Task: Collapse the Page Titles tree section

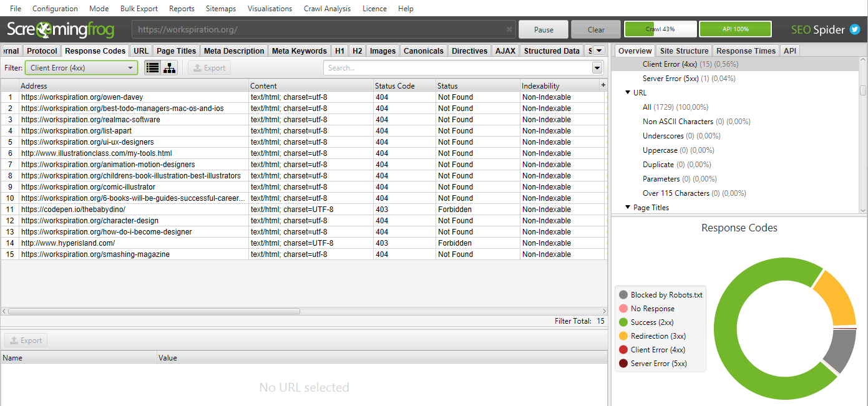Action: pos(628,208)
